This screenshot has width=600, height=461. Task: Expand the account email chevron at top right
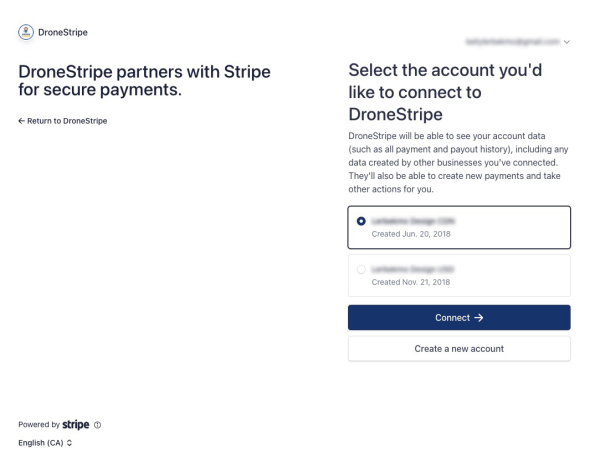pyautogui.click(x=568, y=42)
